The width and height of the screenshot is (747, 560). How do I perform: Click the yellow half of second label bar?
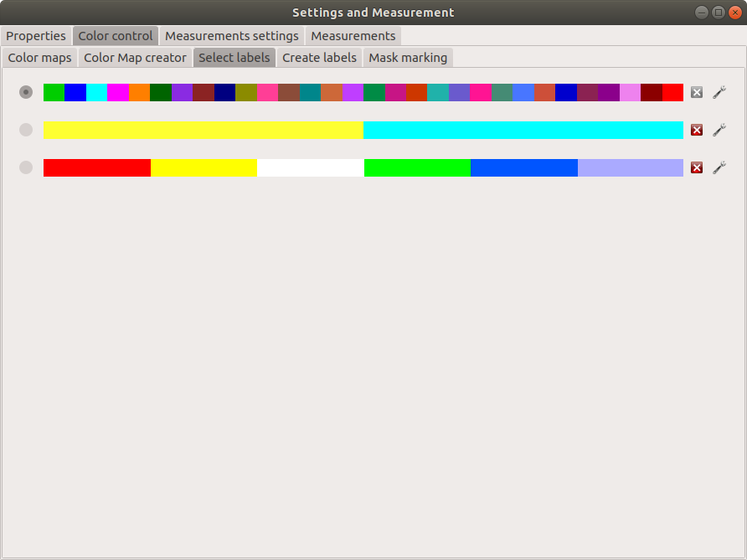click(203, 130)
